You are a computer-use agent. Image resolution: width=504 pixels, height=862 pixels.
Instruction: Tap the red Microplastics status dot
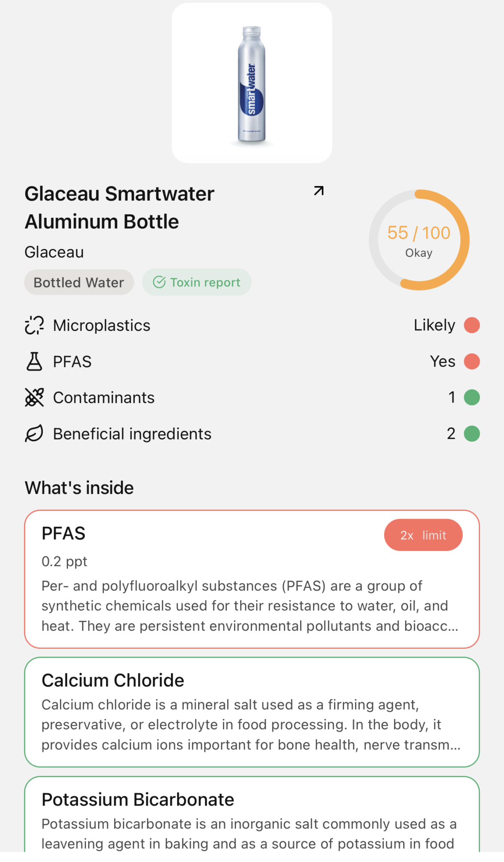pyautogui.click(x=472, y=325)
